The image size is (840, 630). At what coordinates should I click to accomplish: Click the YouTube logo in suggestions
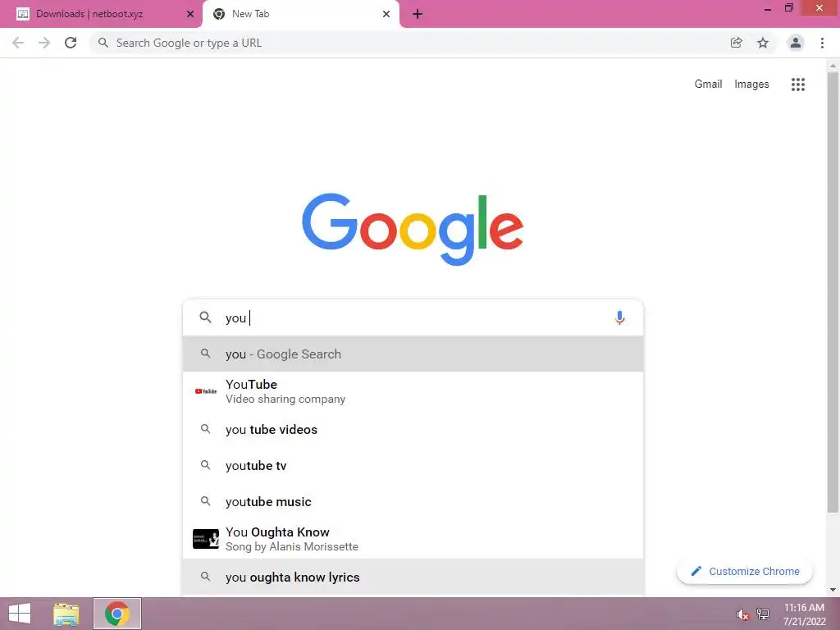click(x=206, y=391)
